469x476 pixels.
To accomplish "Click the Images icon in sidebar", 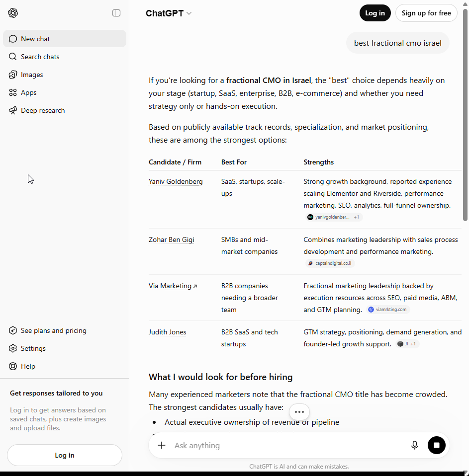I will coord(13,75).
